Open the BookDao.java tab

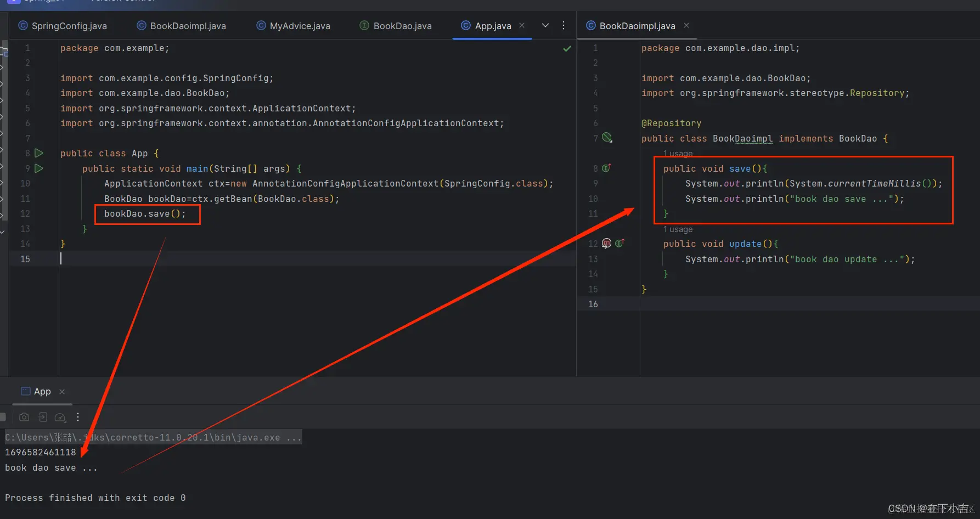[x=396, y=26]
